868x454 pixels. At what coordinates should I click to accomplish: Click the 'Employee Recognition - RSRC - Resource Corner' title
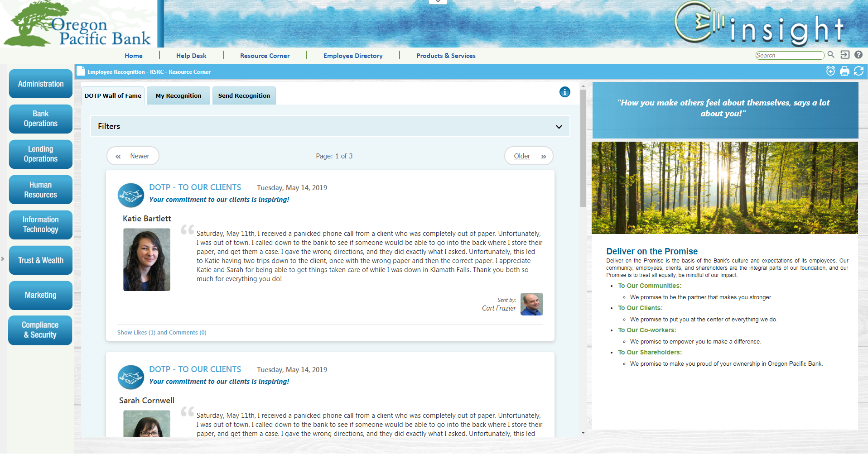[x=149, y=72]
